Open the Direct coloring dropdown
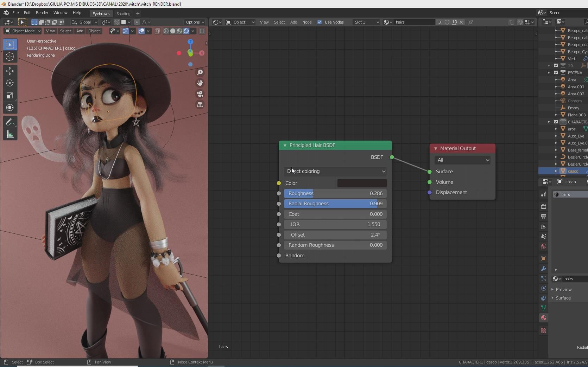The image size is (588, 367). [335, 171]
